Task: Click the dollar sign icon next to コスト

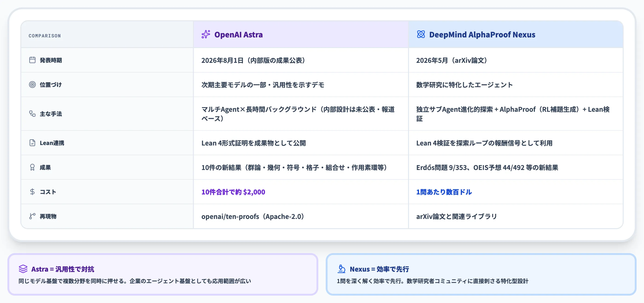Action: (x=32, y=192)
